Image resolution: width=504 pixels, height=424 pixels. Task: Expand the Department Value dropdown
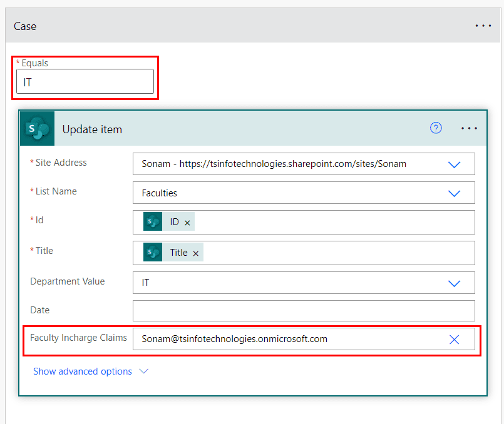coord(454,283)
